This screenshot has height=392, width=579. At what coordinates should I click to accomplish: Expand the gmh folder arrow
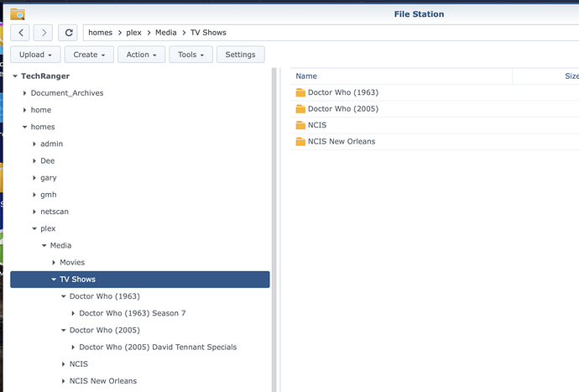click(34, 195)
